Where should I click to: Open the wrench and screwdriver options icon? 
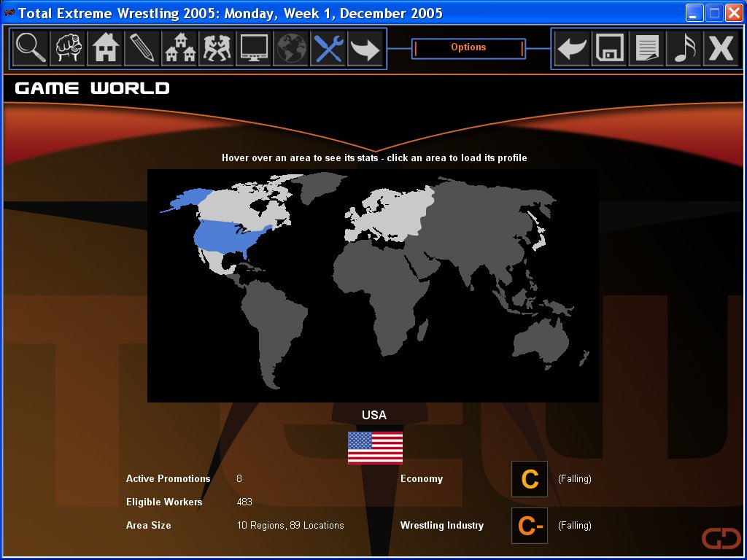328,49
